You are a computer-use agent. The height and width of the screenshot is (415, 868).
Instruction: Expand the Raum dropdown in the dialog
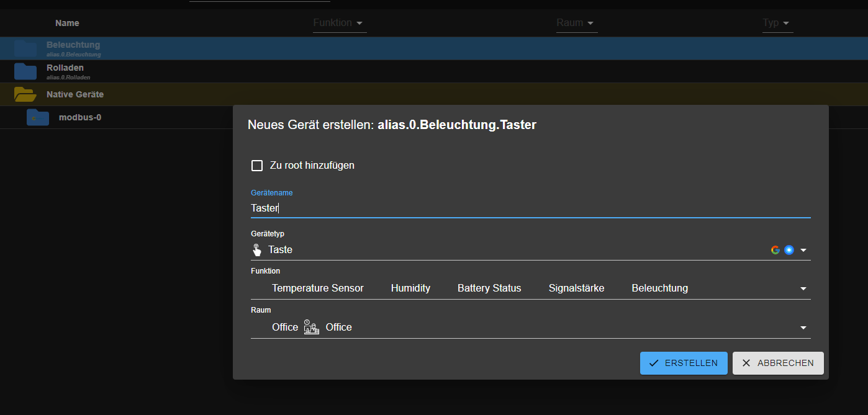pyautogui.click(x=803, y=328)
